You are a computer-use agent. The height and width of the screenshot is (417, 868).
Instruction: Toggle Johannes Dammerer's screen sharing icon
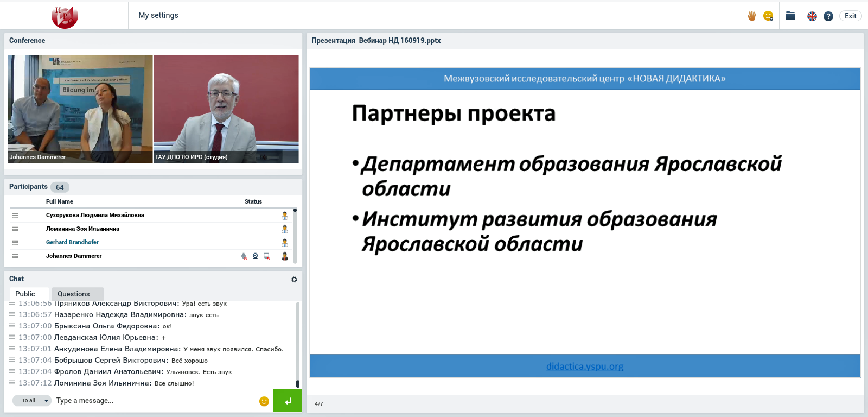(266, 256)
